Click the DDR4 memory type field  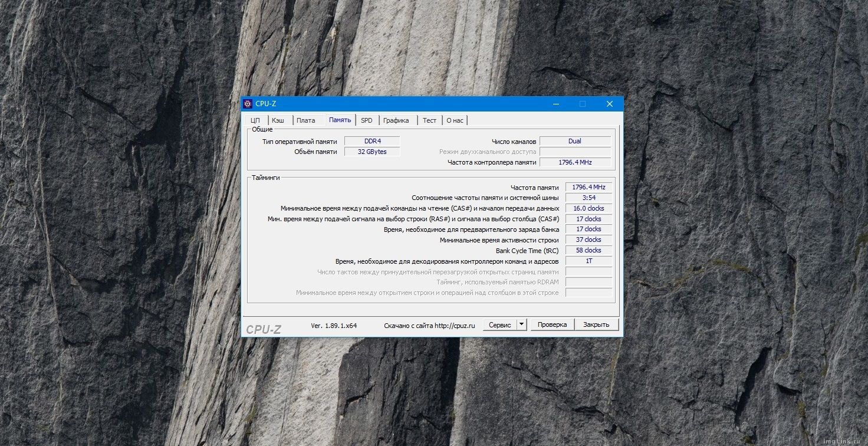[x=372, y=141]
